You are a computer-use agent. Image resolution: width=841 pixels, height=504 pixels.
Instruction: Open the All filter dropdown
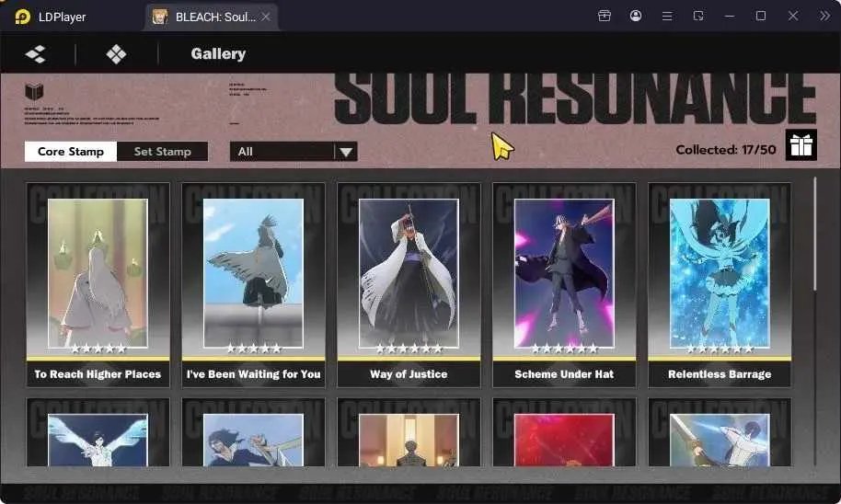tap(294, 152)
